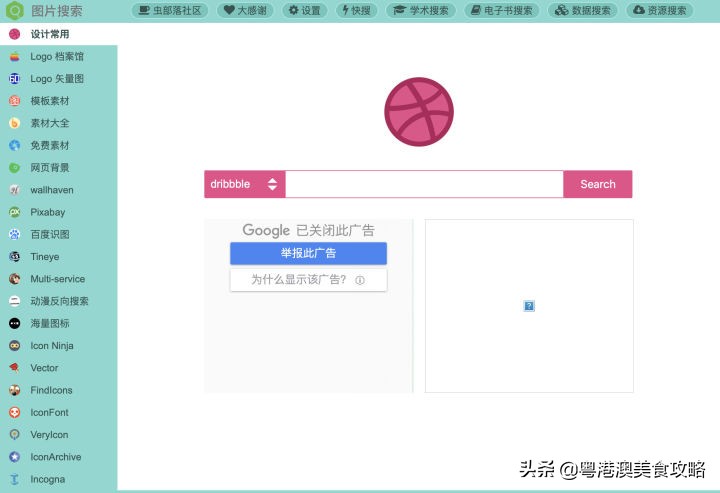Viewport: 720px width, 493px height.
Task: Open 大感谢 in top menu
Action: (x=245, y=10)
